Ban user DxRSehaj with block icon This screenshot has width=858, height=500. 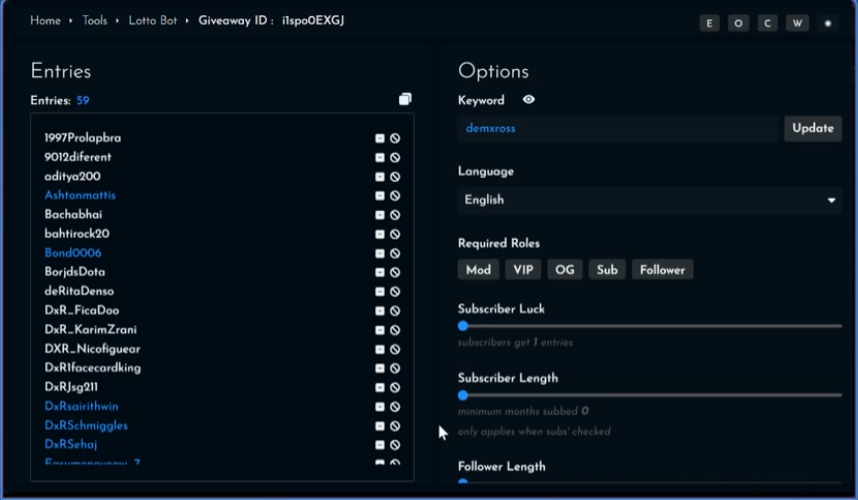pos(395,445)
